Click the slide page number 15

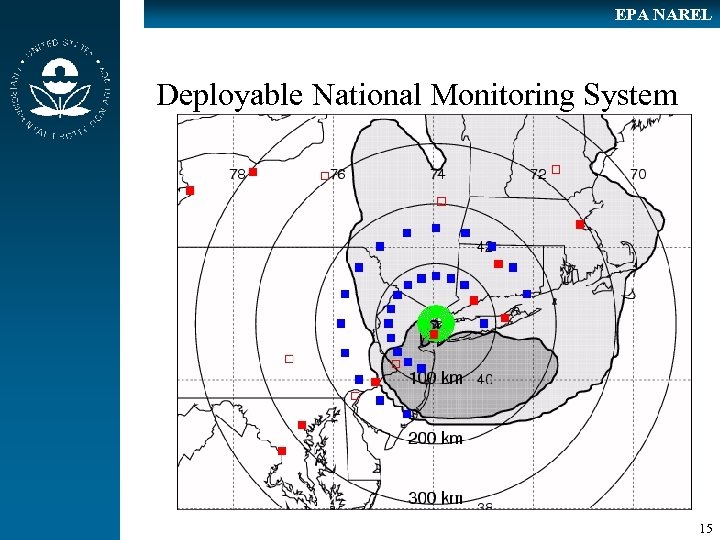click(706, 528)
